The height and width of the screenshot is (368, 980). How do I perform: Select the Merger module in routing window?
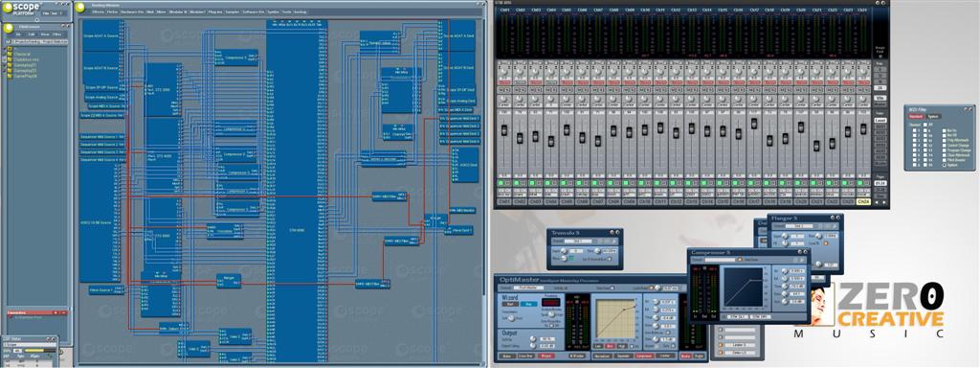(x=229, y=281)
